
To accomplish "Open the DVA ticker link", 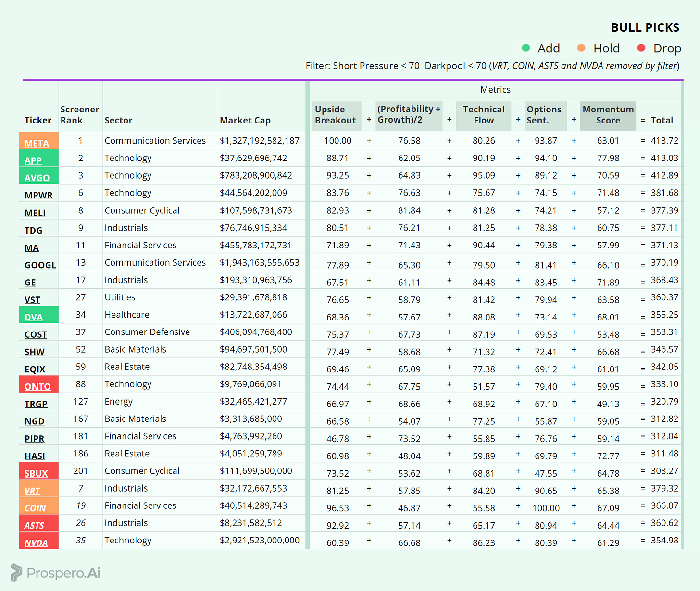I will click(x=34, y=317).
